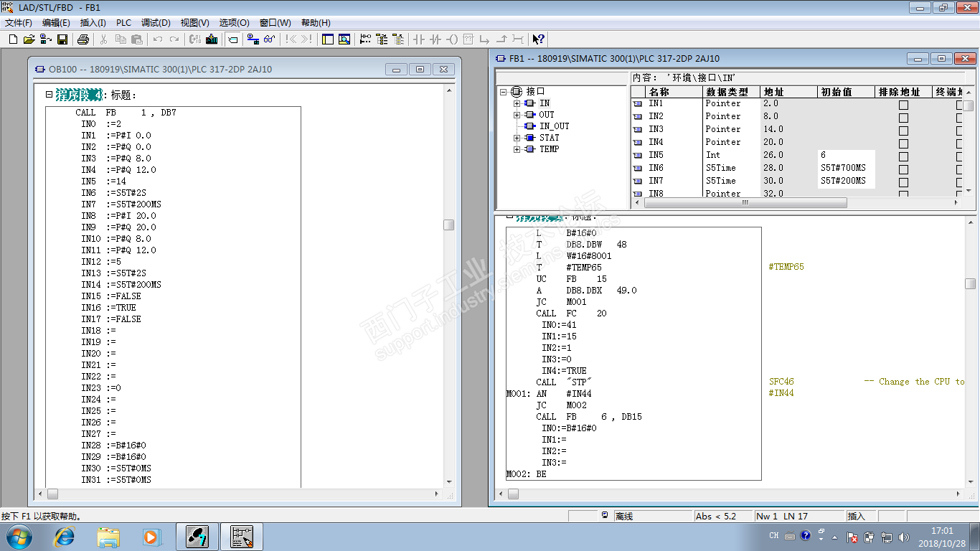980x551 pixels.
Task: Tick the exclusion address checkbox for IN2
Action: [x=903, y=118]
